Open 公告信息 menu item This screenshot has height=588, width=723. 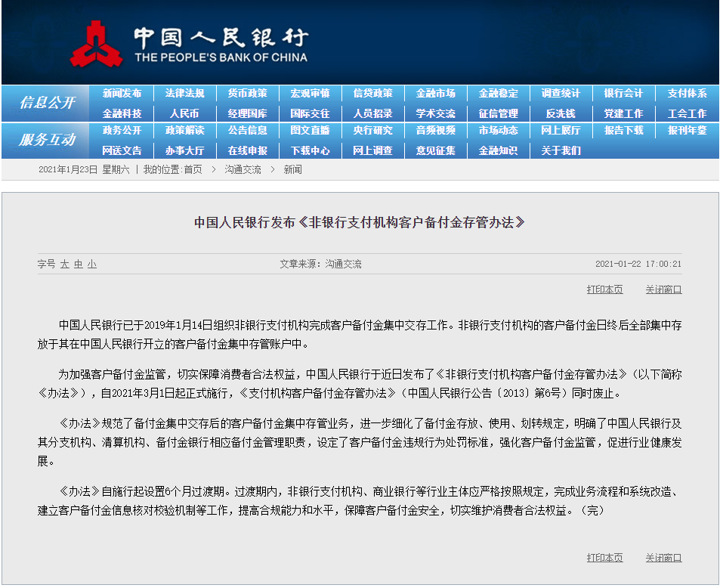coord(248,131)
